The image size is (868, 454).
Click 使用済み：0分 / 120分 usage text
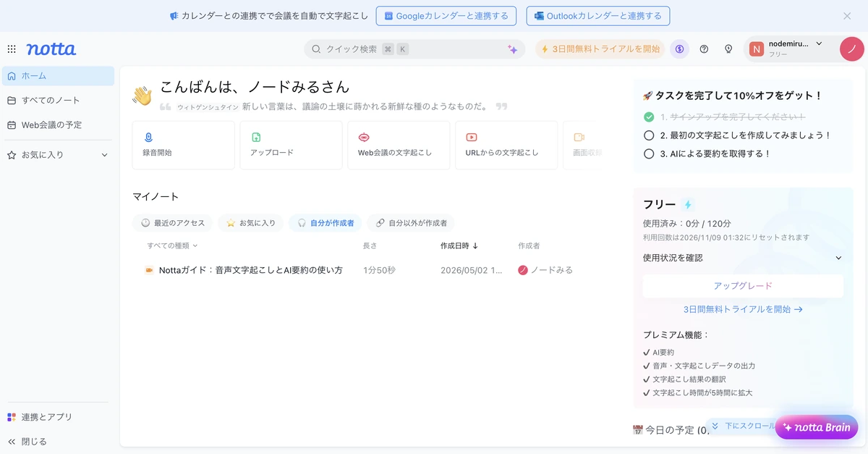pos(687,224)
